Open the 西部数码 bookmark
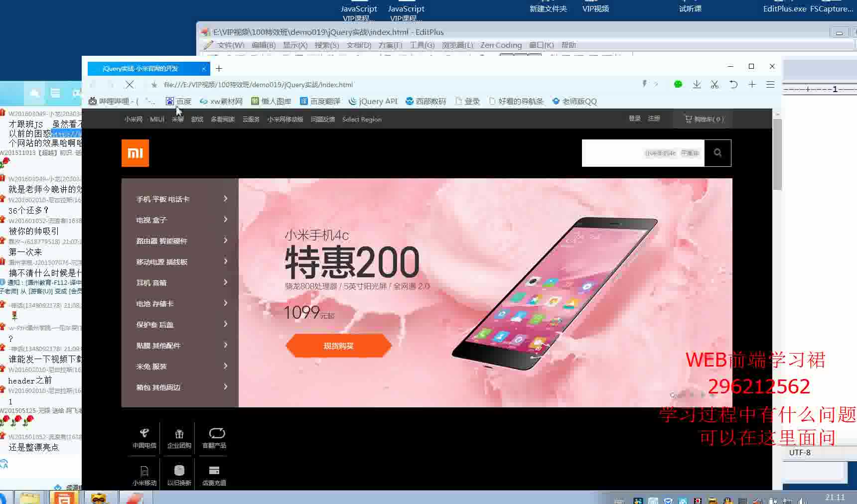The image size is (857, 504). click(x=426, y=101)
